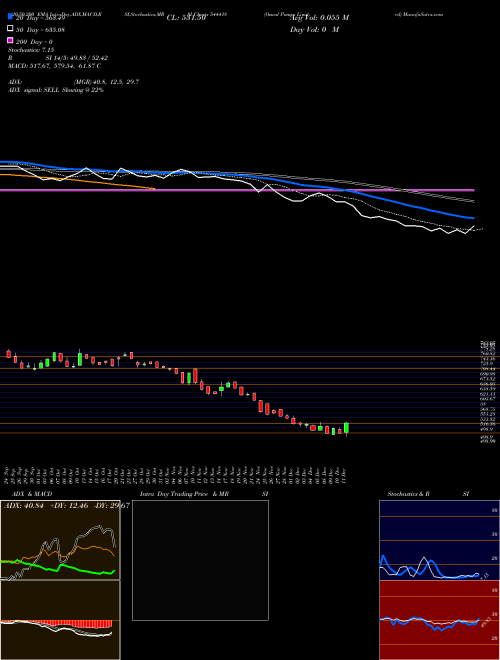This screenshot has width=500, height=660.
Task: Click the MACD values line in header
Action: tap(54, 66)
